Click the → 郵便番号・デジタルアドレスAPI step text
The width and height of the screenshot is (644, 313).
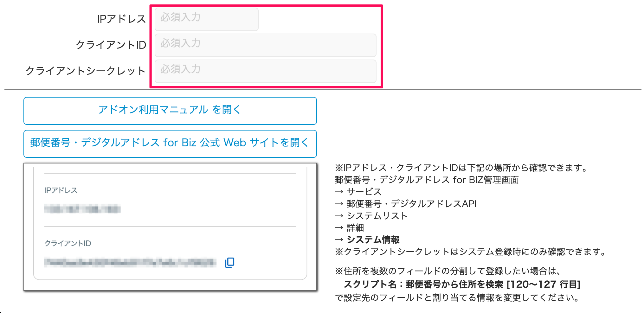click(x=406, y=204)
